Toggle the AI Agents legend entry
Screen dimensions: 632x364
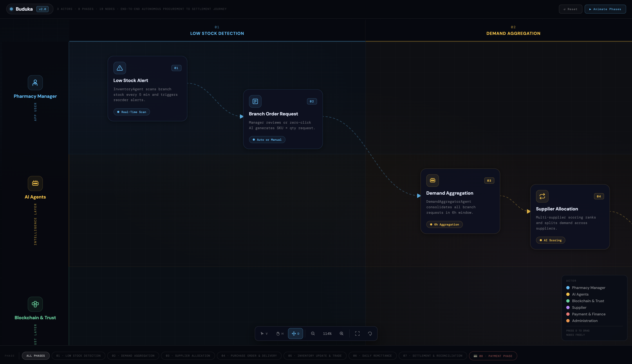(x=568, y=294)
